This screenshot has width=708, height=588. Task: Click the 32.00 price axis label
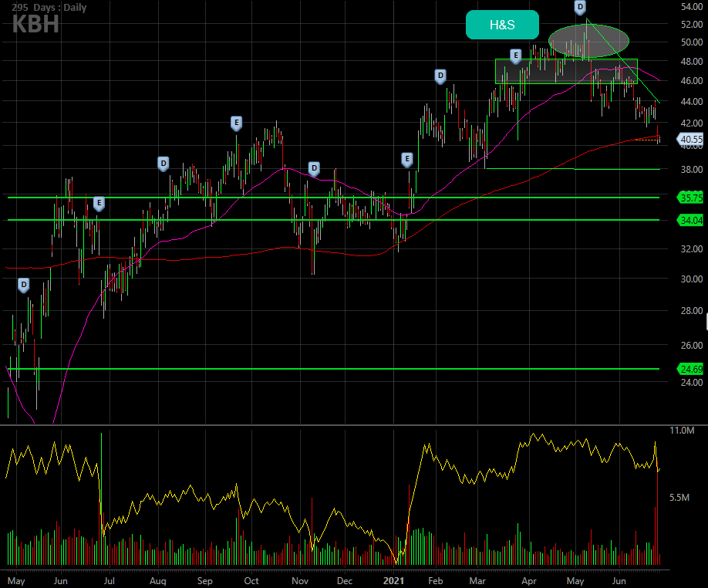click(692, 249)
